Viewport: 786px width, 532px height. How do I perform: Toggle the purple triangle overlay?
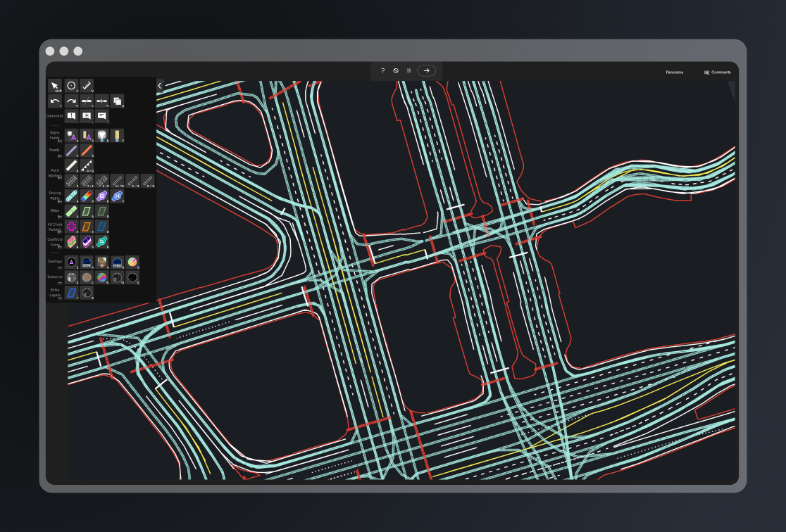(x=71, y=262)
